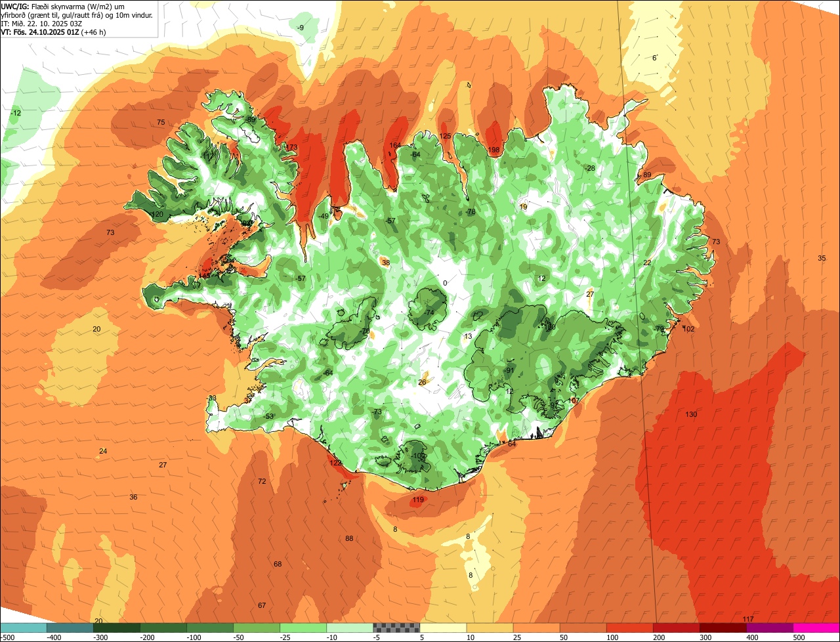Viewport: 840px width, 642px height.
Task: Select the pale yellow swatch between 5 and 10
Action: [443, 628]
